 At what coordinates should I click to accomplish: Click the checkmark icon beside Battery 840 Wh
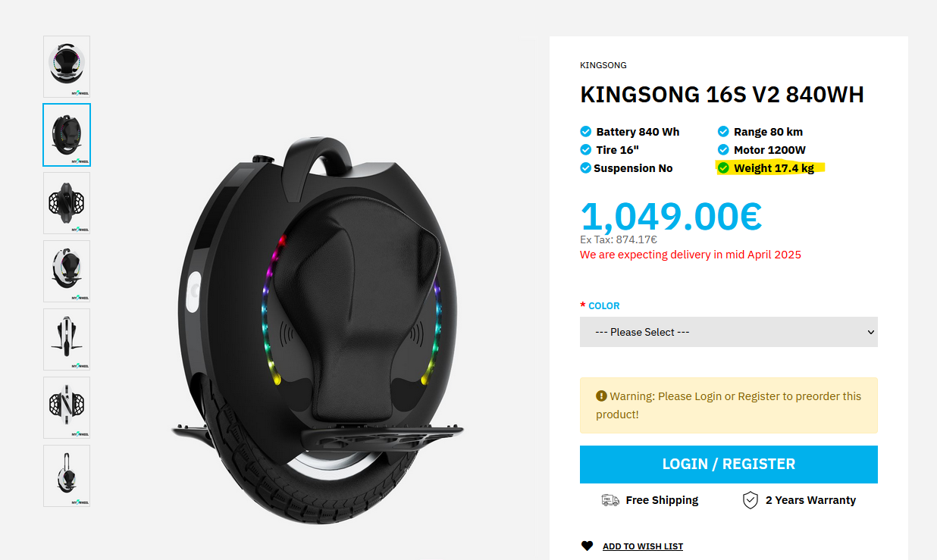(585, 132)
